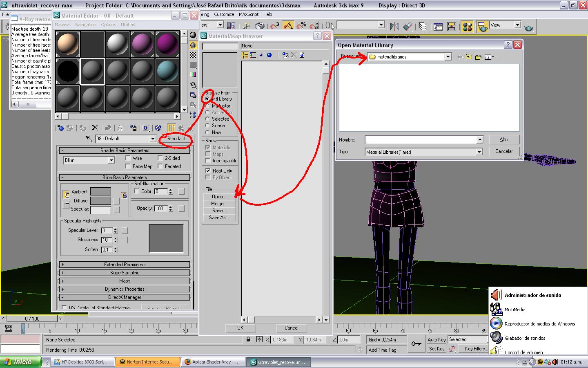This screenshot has height=368, width=588.
Task: Select the Scene radio button
Action: 207,126
